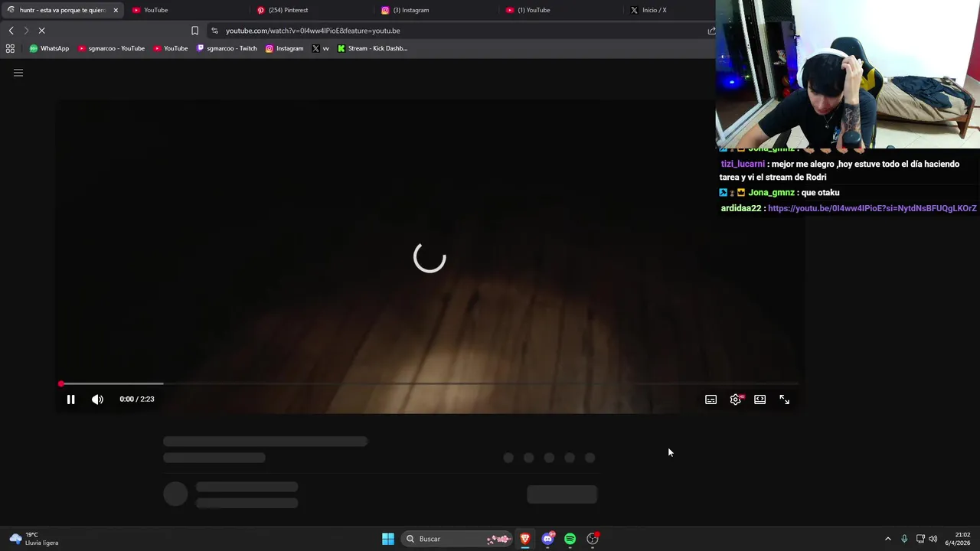Switch the player to theater mode
This screenshot has width=980, height=551.
[x=759, y=399]
